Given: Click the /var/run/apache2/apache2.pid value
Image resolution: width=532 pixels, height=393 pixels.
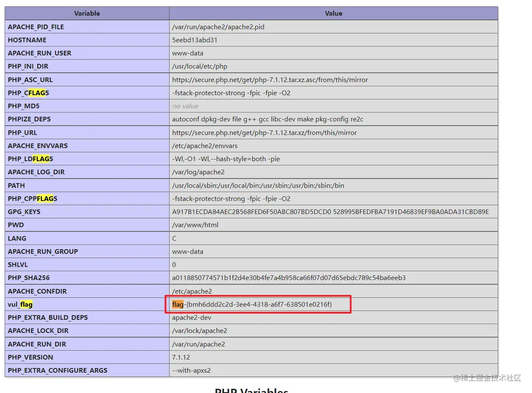Looking at the screenshot, I should (x=218, y=27).
